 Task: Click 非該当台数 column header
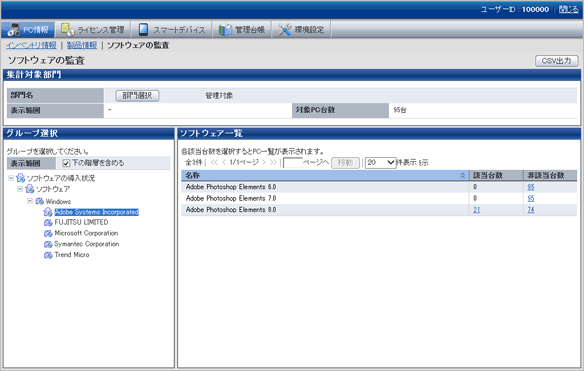tap(550, 175)
